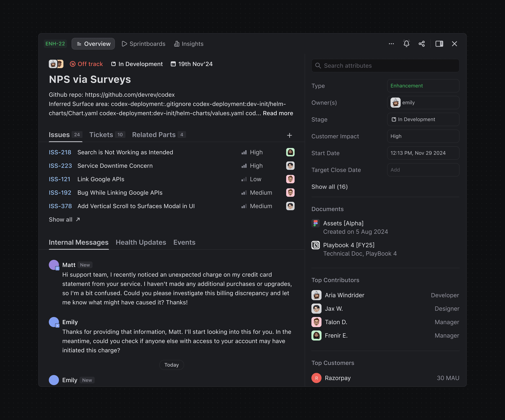Click the Search attributes field

pos(385,66)
